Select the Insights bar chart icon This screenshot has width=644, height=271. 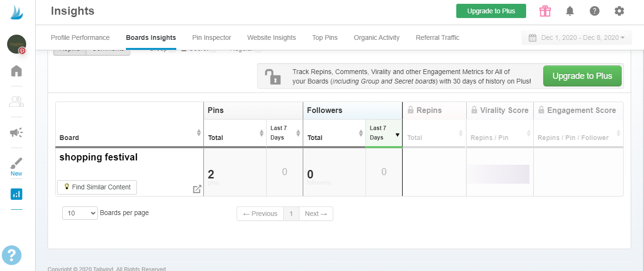pyautogui.click(x=17, y=194)
